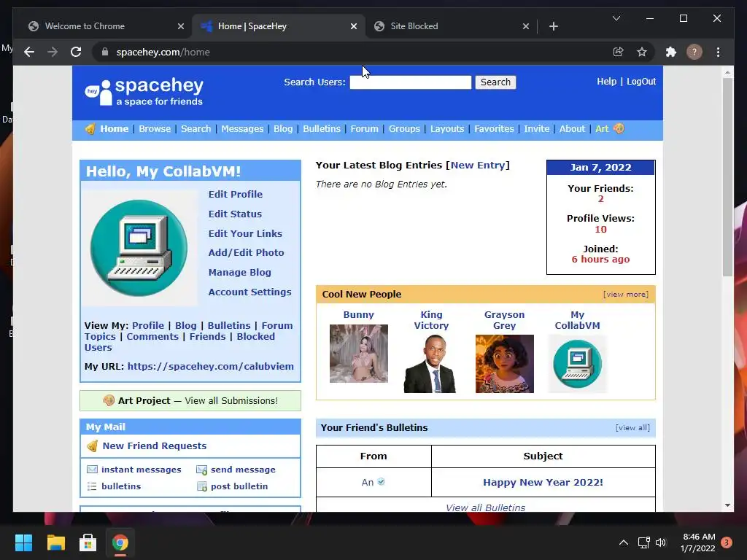This screenshot has width=747, height=560.
Task: Open the my spacehey.com/calubviem URL link
Action: pos(211,366)
